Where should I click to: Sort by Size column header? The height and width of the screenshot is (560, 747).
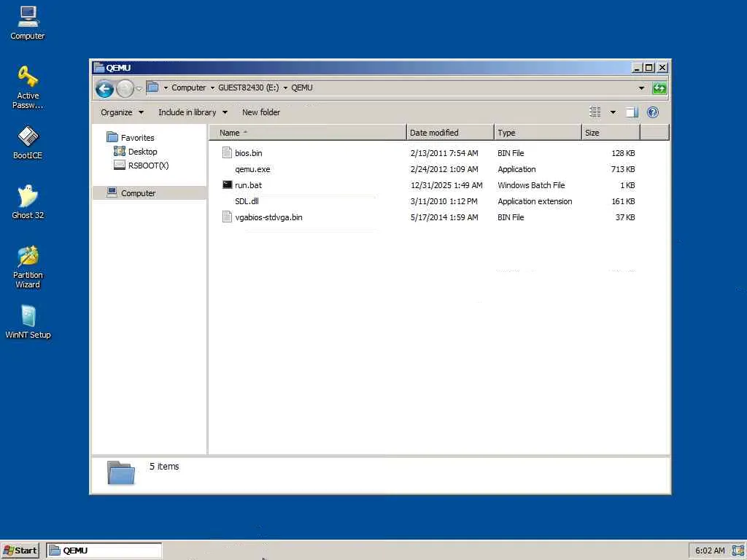pos(611,133)
